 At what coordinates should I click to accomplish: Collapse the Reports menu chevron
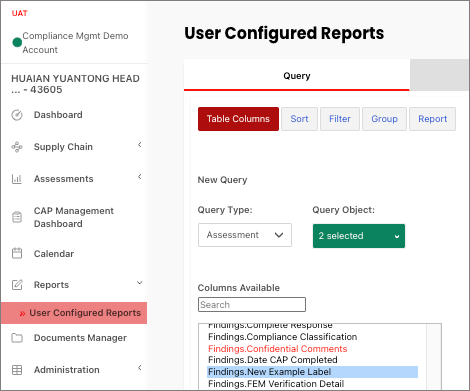(x=140, y=283)
